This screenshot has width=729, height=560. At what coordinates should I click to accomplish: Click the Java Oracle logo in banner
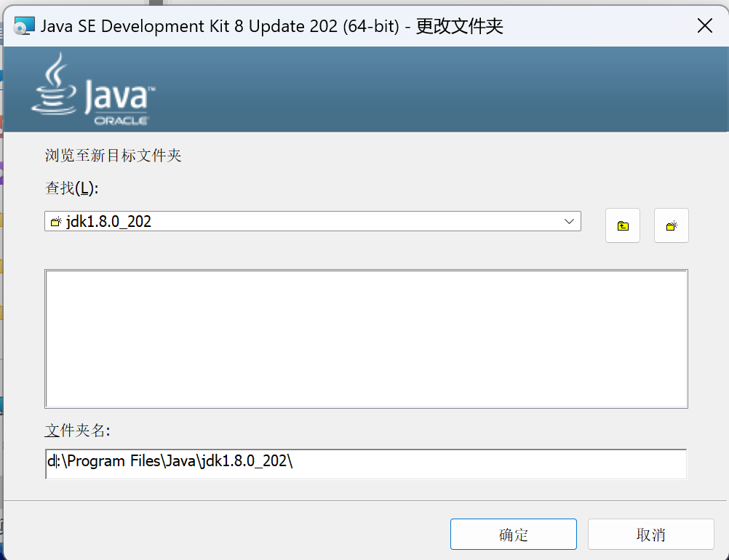click(x=93, y=89)
